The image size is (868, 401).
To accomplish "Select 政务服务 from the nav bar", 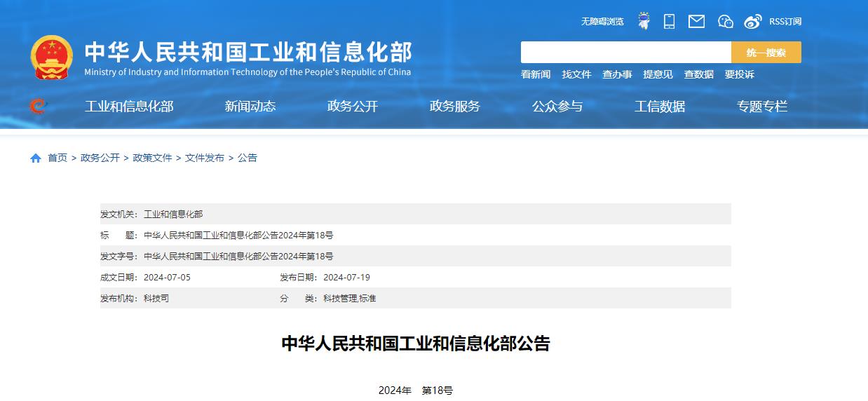I will click(x=455, y=107).
